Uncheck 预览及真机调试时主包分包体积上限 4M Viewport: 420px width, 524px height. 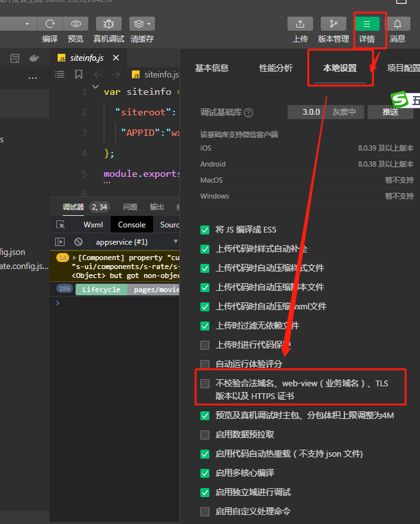[x=205, y=416]
